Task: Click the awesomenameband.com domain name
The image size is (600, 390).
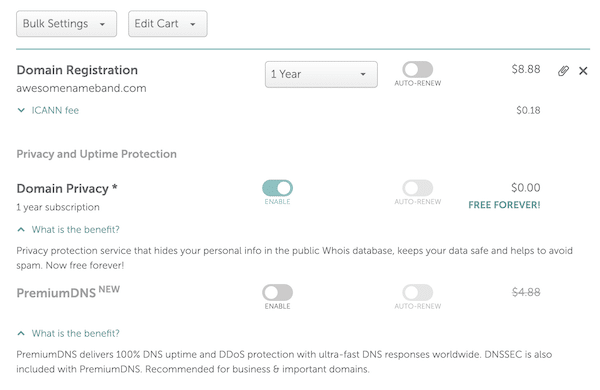Action: pyautogui.click(x=81, y=88)
